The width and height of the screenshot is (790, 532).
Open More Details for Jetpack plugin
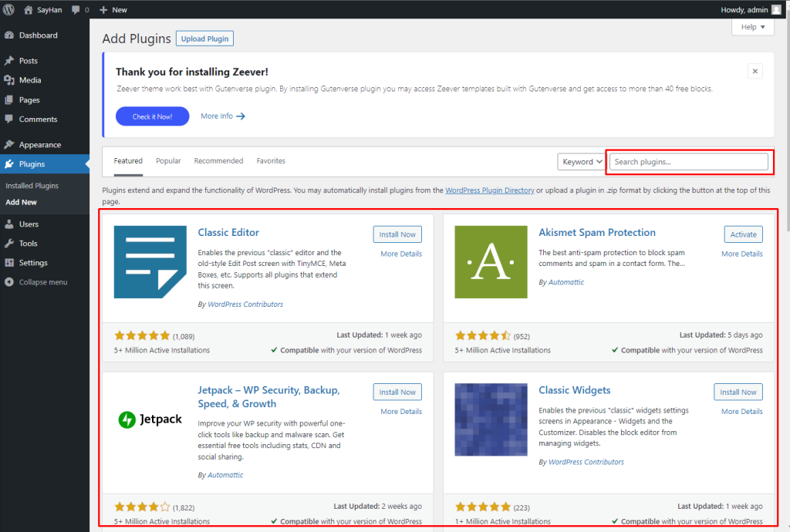[400, 411]
